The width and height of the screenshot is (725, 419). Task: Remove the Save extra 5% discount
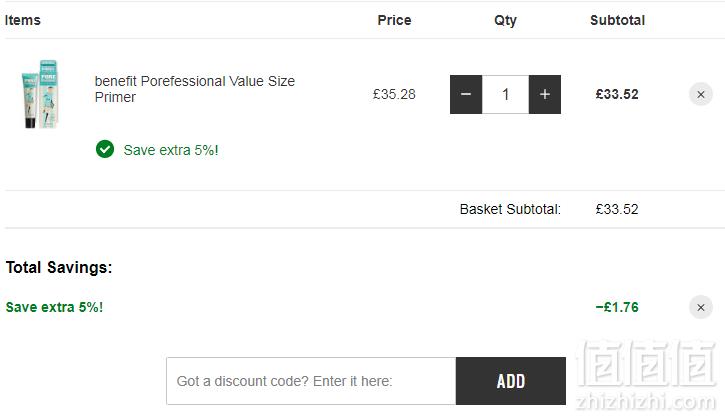[700, 307]
